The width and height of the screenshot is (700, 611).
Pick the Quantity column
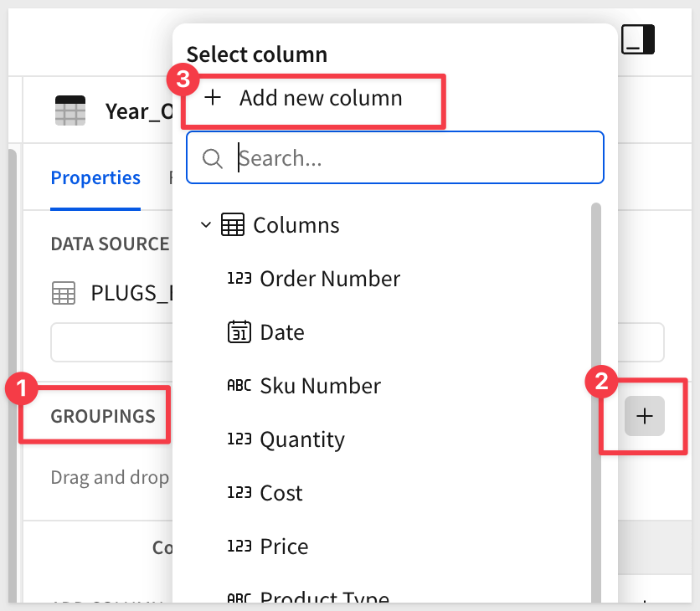coord(302,439)
